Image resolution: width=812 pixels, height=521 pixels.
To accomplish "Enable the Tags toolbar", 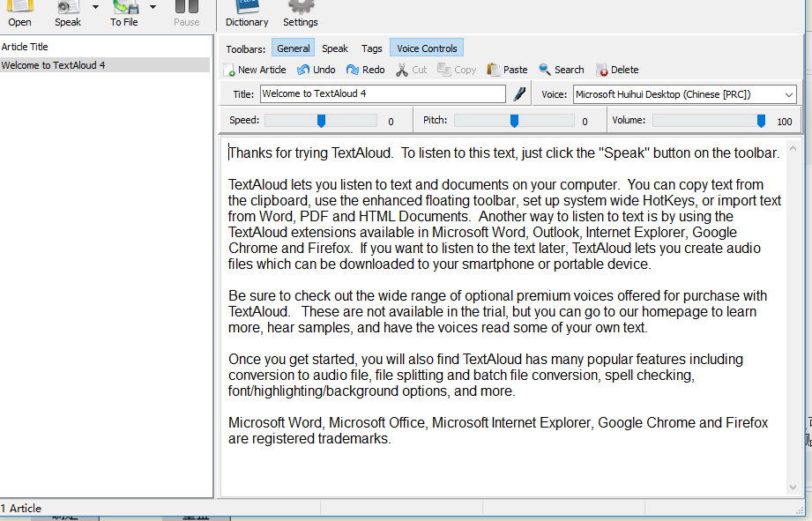I will click(372, 48).
